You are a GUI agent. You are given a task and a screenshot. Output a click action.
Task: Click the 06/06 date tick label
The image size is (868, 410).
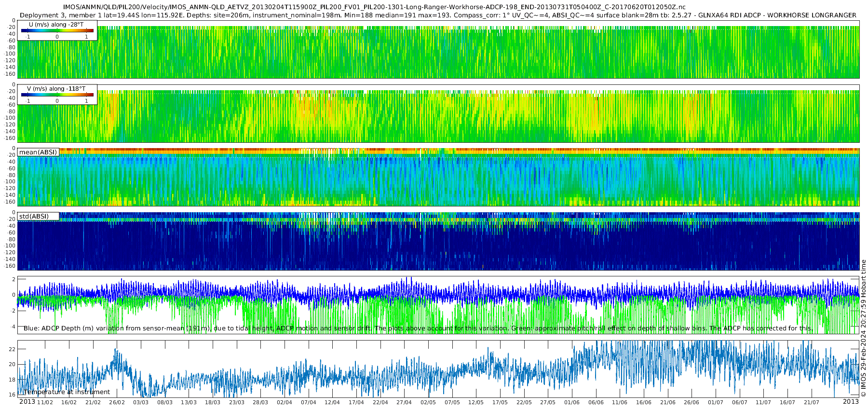click(596, 402)
